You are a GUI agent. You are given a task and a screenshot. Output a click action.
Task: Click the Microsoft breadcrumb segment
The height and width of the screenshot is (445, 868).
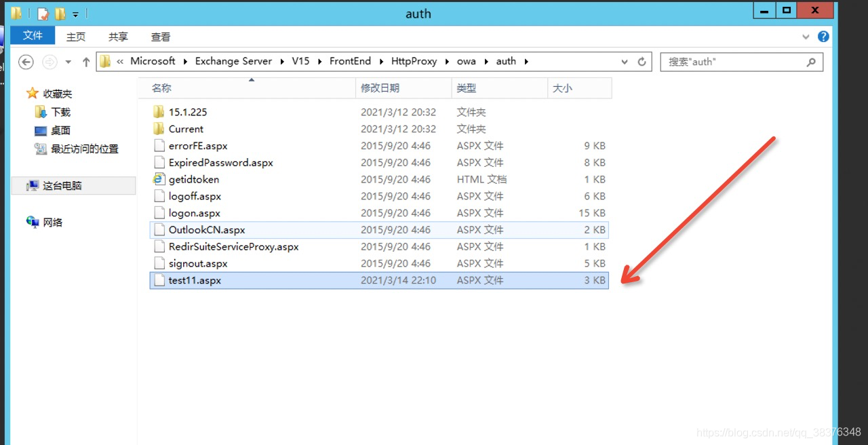153,61
